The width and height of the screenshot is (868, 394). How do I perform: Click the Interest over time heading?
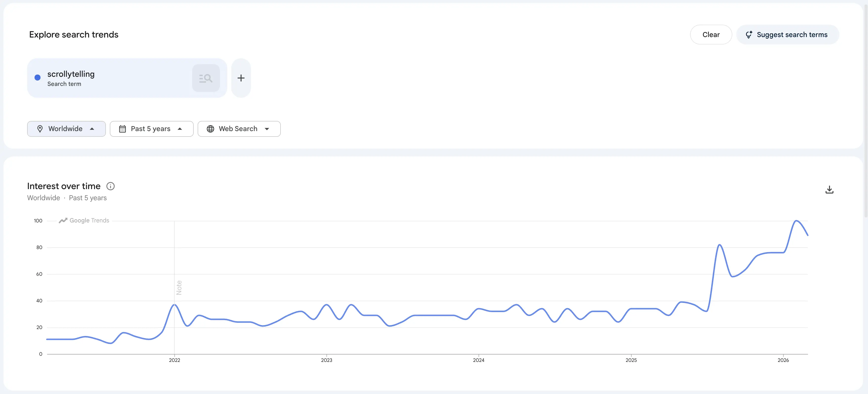64,186
